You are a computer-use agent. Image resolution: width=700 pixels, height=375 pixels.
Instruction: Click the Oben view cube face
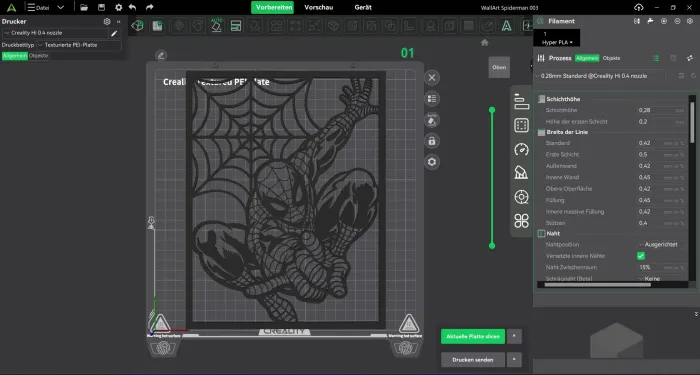pyautogui.click(x=499, y=67)
